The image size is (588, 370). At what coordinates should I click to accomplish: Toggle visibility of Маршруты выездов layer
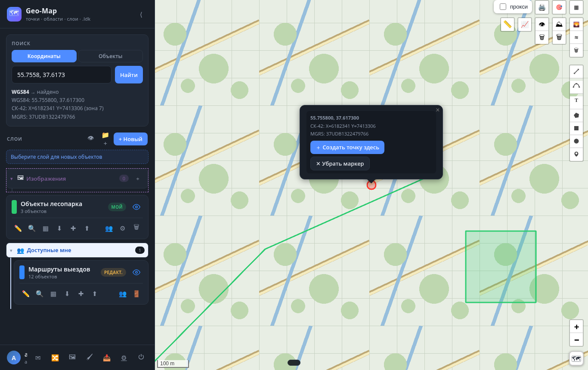pos(136,272)
